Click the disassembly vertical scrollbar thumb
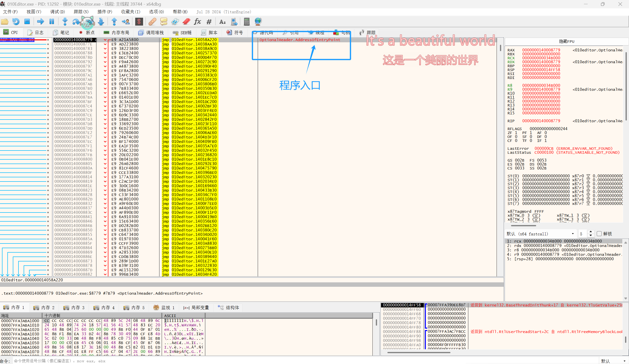629x364 pixels. [x=500, y=48]
